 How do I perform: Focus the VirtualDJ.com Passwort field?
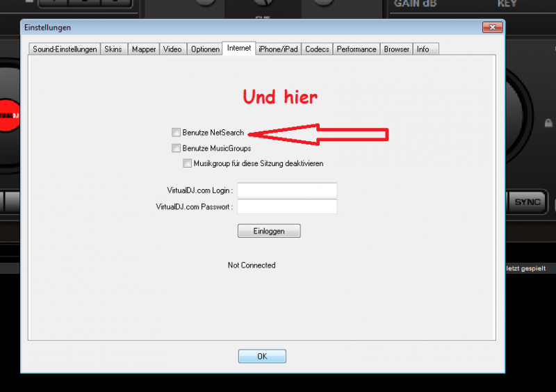click(x=287, y=206)
